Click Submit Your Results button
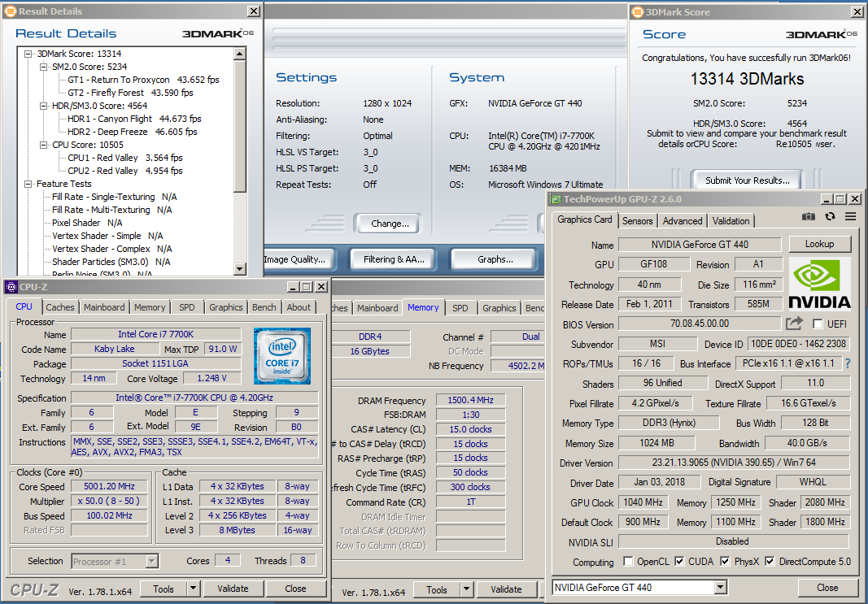868x604 pixels. pos(747,180)
